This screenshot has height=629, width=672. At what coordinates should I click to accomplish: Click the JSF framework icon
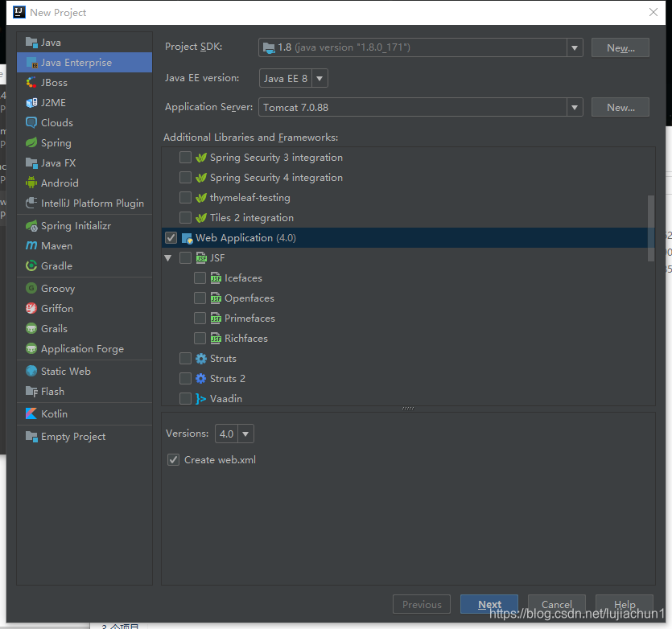pos(201,257)
